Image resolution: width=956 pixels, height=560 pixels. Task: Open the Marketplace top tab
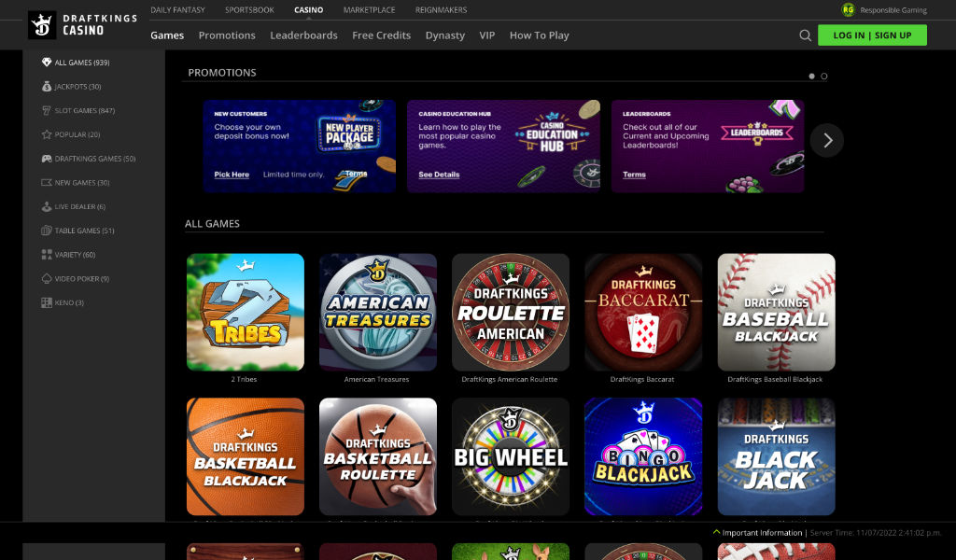369,9
